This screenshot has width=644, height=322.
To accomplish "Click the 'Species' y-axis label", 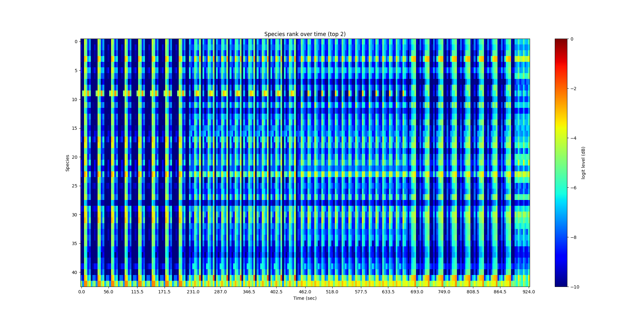I will [x=68, y=163].
